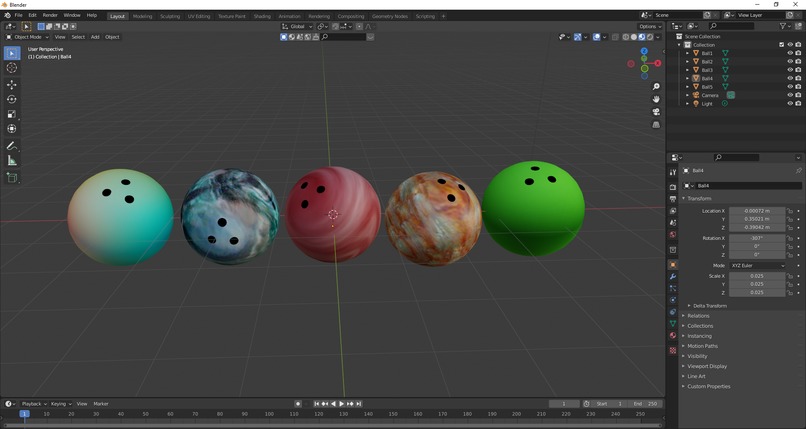Toggle Collection exclude checkbox
The width and height of the screenshot is (806, 429).
coord(782,45)
